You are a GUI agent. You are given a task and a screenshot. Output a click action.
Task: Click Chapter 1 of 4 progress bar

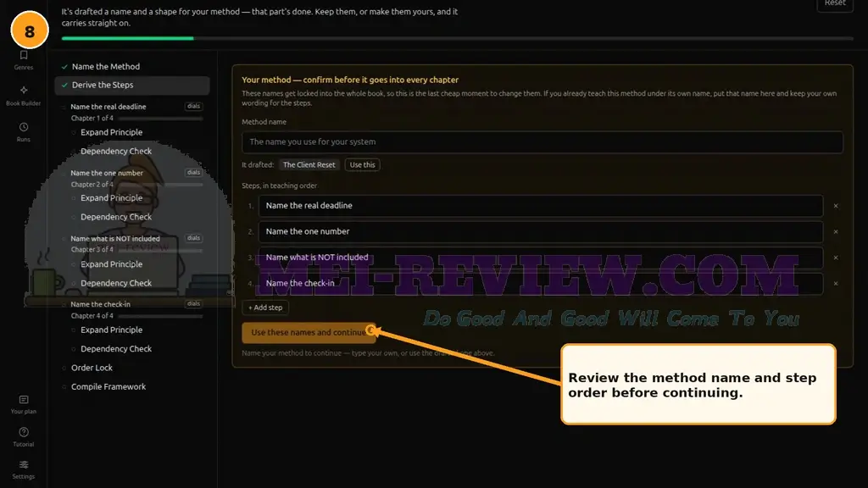[160, 119]
